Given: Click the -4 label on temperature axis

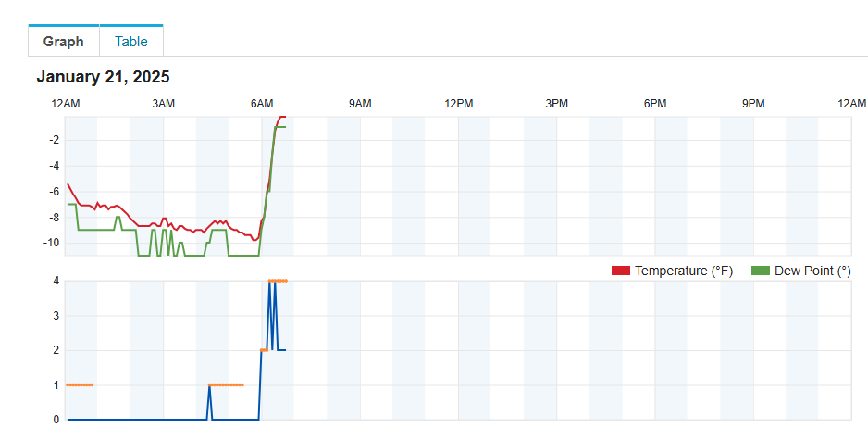Looking at the screenshot, I should coord(54,166).
